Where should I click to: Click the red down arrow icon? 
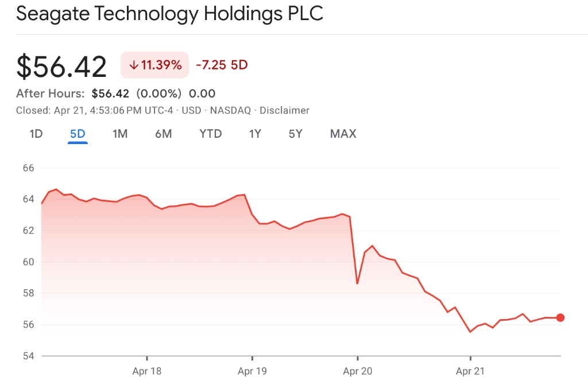pos(134,65)
